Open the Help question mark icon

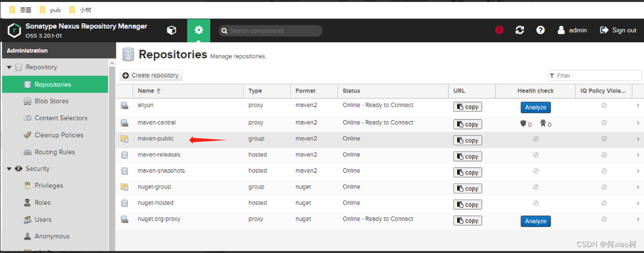tap(541, 30)
